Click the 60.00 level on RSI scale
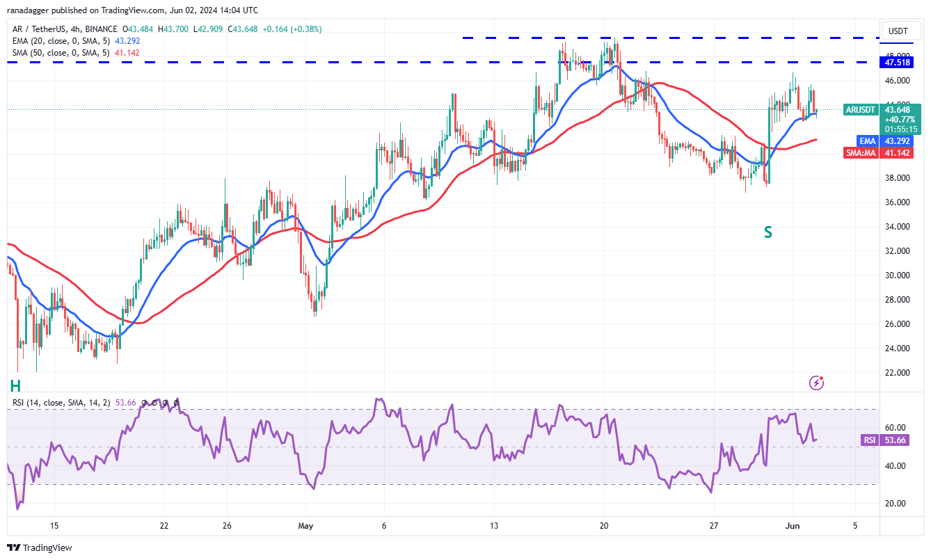Image resolution: width=931 pixels, height=560 pixels. (x=896, y=428)
